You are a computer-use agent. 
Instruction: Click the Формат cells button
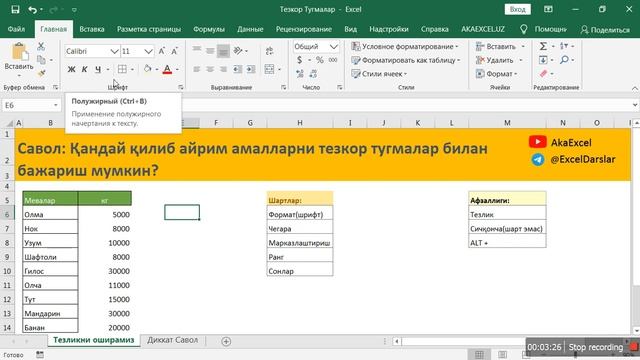click(497, 74)
